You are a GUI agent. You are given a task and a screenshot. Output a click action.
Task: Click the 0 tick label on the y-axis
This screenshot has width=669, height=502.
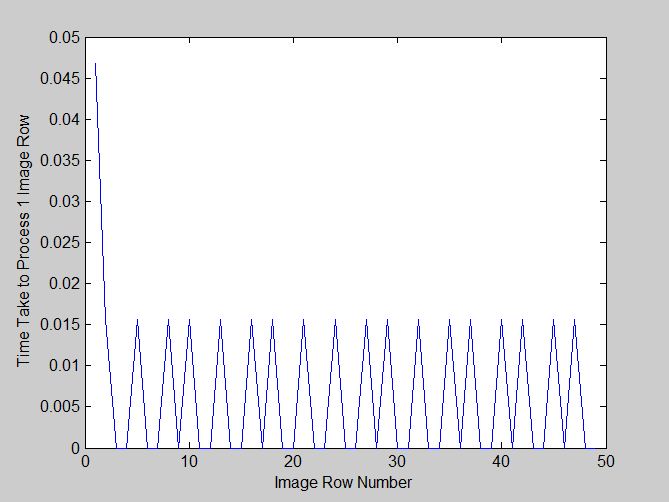tap(74, 448)
